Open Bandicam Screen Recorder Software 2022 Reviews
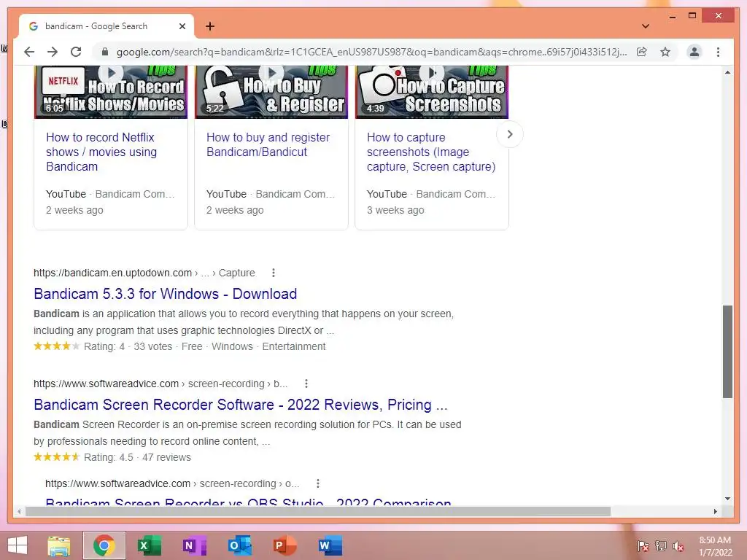 (241, 404)
